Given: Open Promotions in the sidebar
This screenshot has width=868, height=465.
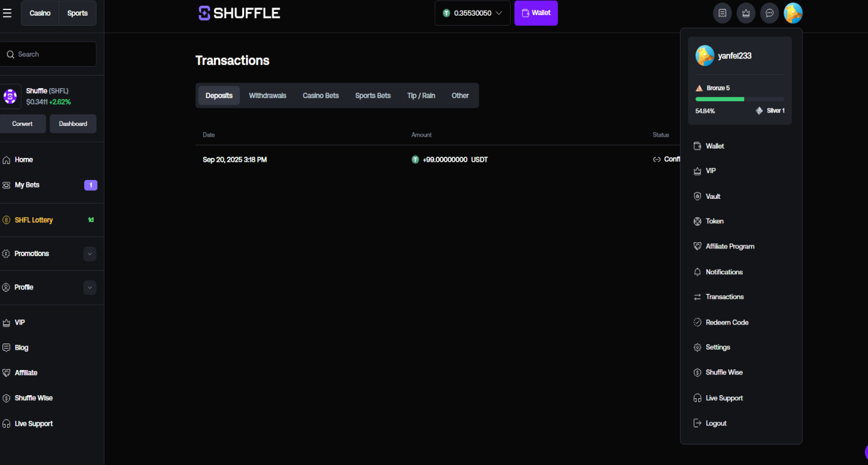Looking at the screenshot, I should (31, 254).
